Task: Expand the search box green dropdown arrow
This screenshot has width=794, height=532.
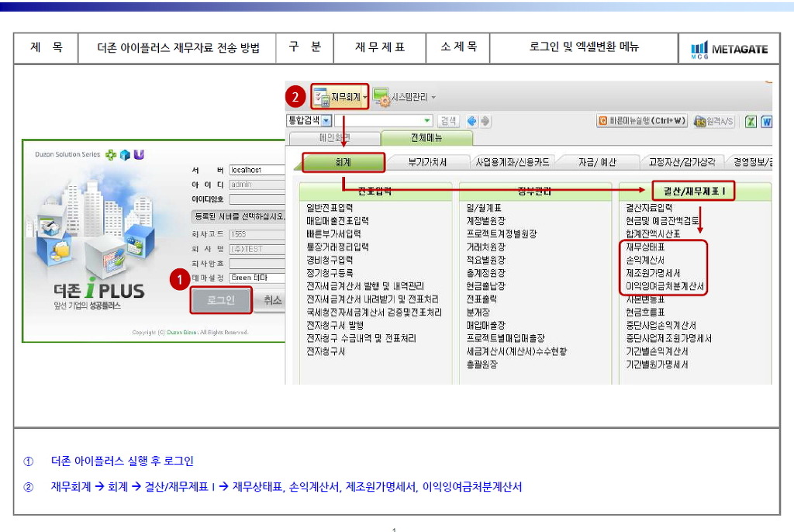Action: 427,120
